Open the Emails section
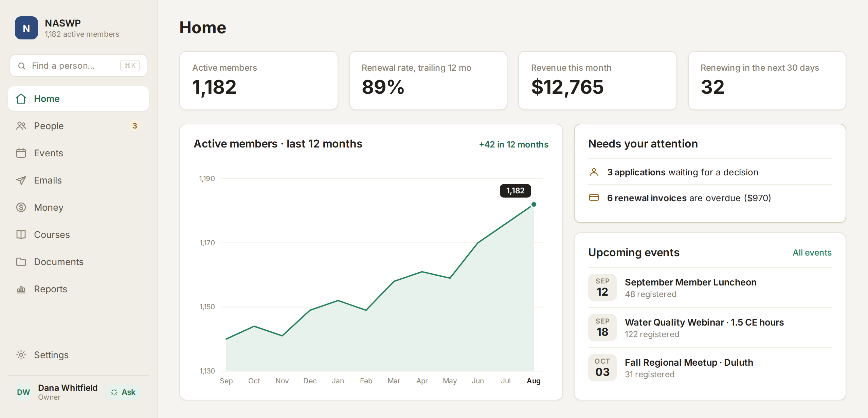868x418 pixels. pyautogui.click(x=78, y=180)
